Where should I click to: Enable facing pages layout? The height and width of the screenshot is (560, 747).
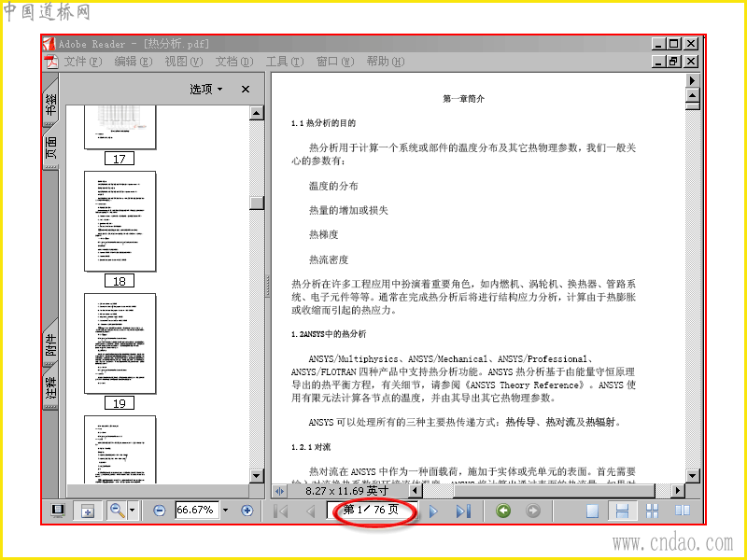click(x=683, y=511)
